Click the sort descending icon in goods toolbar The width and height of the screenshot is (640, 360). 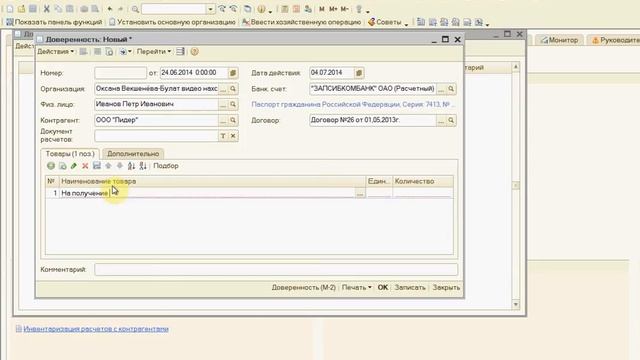point(142,166)
